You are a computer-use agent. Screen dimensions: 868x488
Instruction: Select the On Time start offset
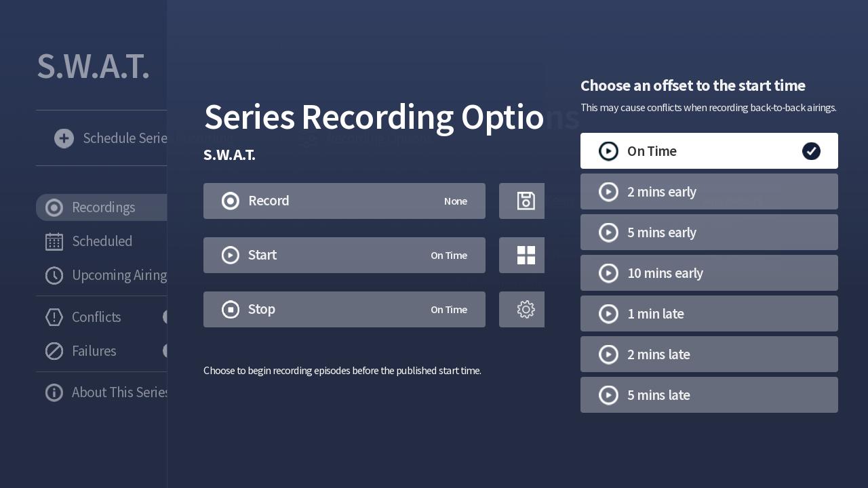pyautogui.click(x=709, y=150)
